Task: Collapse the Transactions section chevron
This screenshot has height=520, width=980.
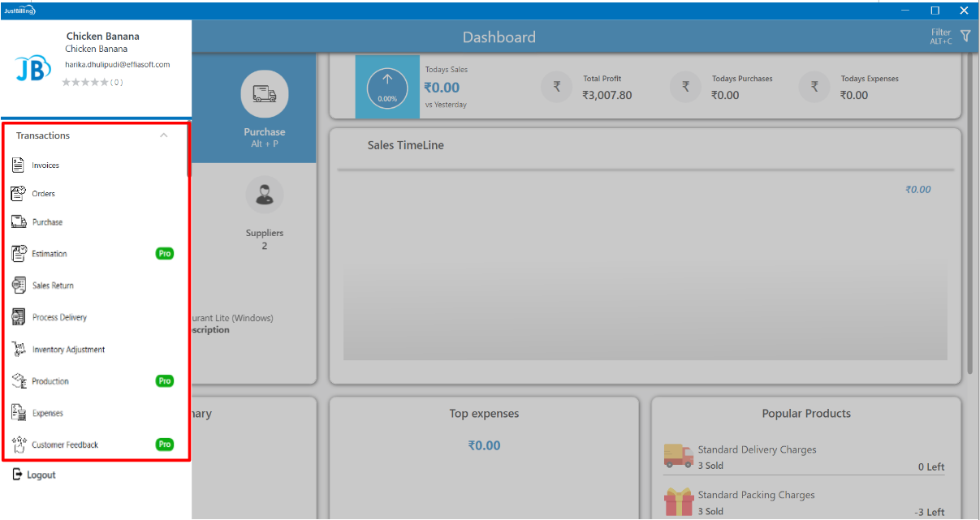Action: tap(164, 135)
